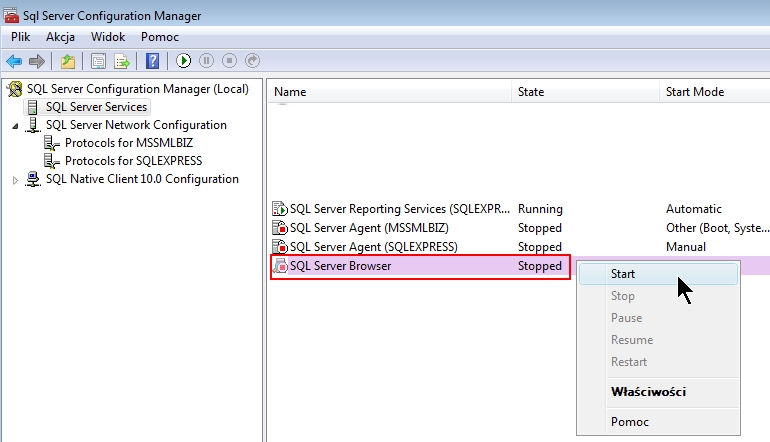Click the Export List toolbar icon
This screenshot has width=770, height=442.
[122, 61]
